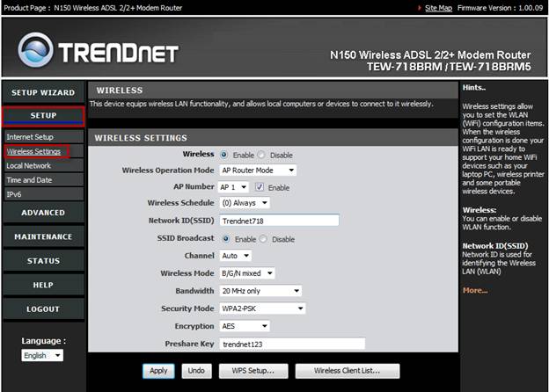Click the More... hints link
Image resolution: width=549 pixels, height=392 pixels.
pos(475,290)
